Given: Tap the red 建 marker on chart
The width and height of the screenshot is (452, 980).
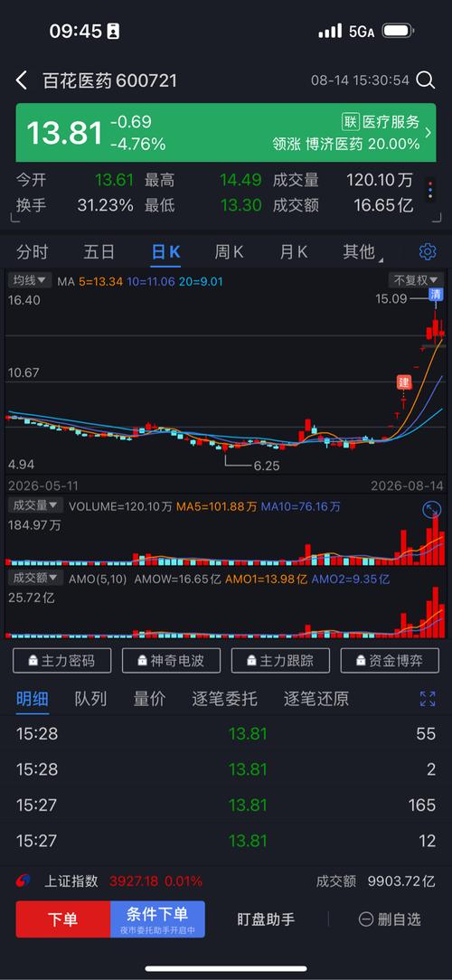Looking at the screenshot, I should [x=404, y=382].
